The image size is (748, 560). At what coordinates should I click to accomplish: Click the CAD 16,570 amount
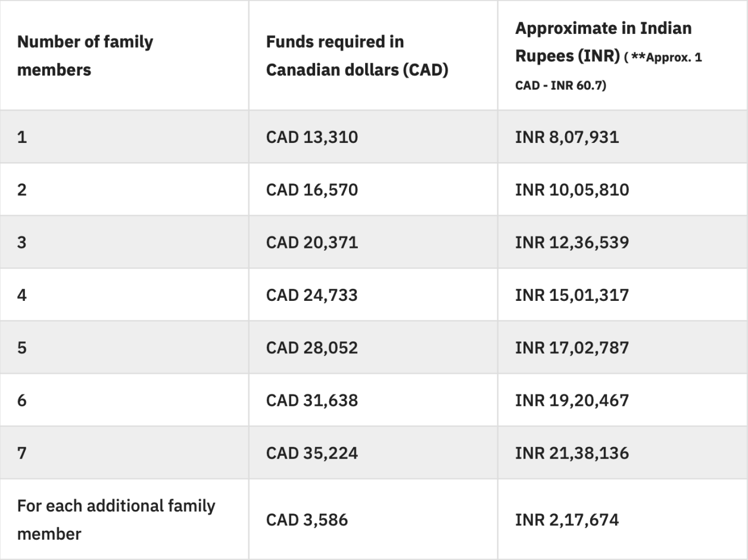pos(312,190)
